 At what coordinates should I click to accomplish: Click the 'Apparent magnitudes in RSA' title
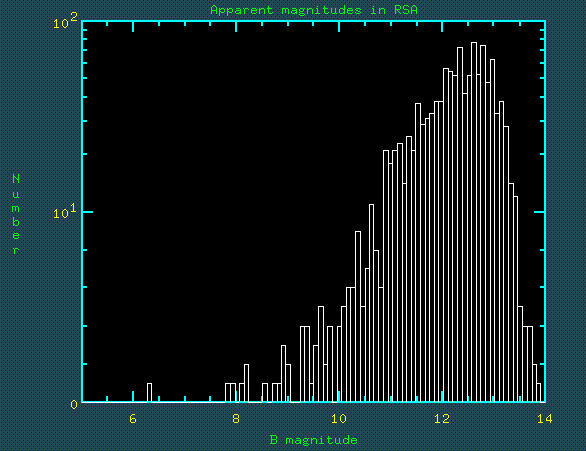pyautogui.click(x=314, y=10)
